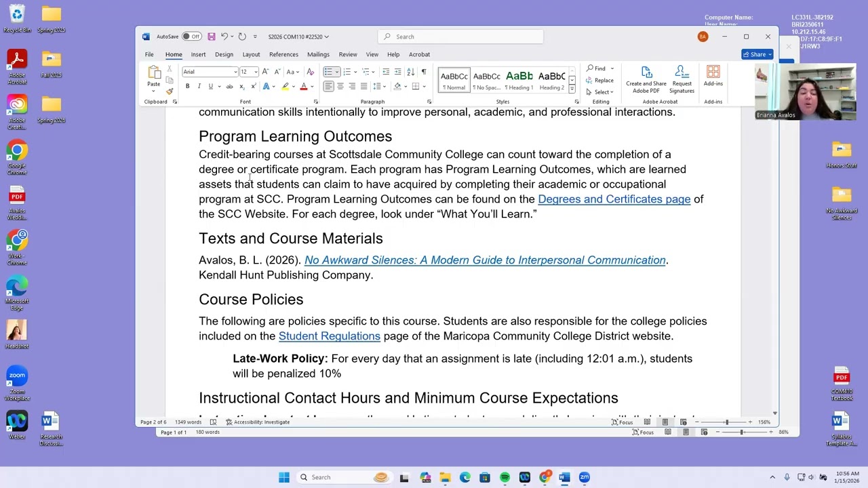Toggle Bullets list button

pos(328,72)
